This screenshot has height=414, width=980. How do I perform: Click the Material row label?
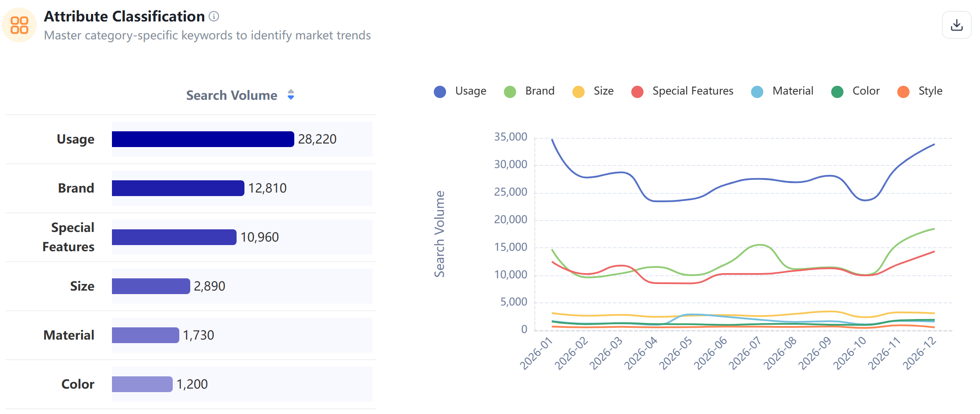69,335
